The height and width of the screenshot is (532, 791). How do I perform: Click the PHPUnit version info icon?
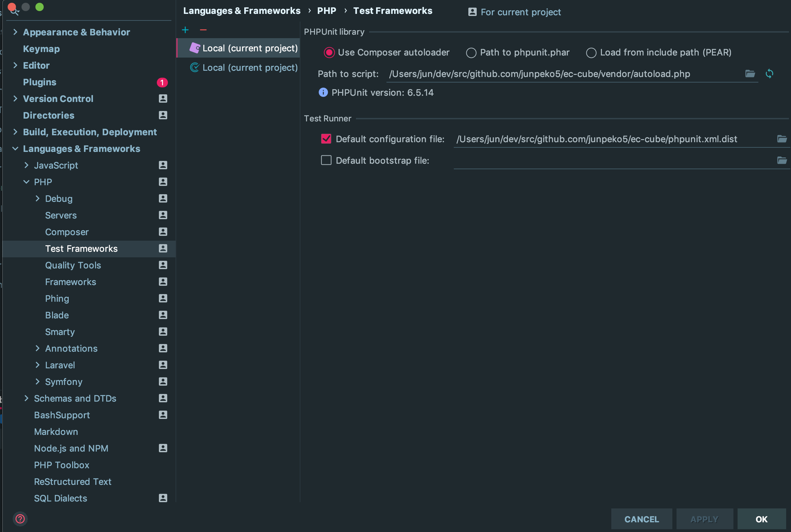323,93
